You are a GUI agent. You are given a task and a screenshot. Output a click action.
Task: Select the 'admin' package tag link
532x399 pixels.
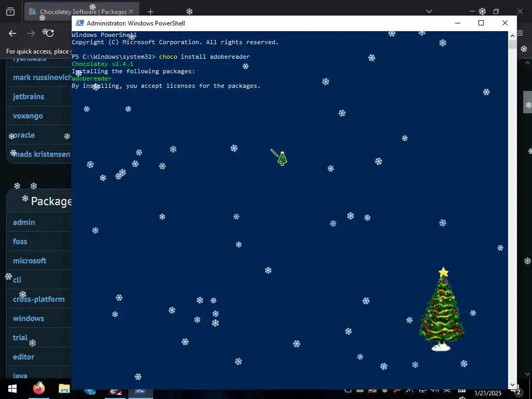pos(24,222)
